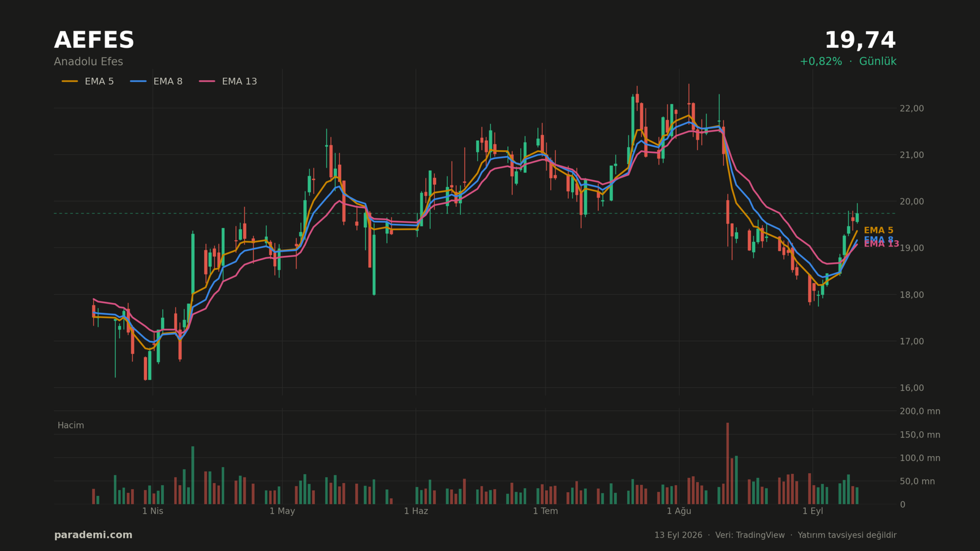The image size is (980, 551).
Task: Select the Hacim volume panel label
Action: click(x=71, y=425)
